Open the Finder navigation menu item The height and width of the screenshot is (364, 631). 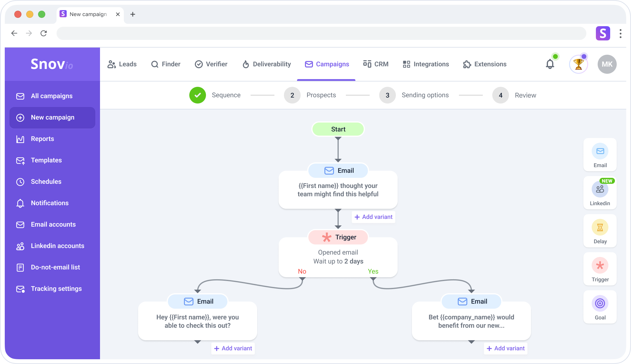click(166, 64)
